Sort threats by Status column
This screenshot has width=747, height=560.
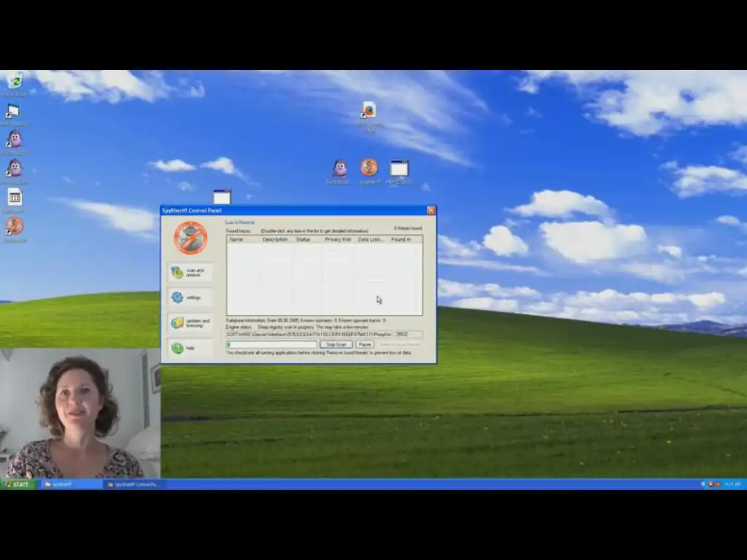click(309, 239)
